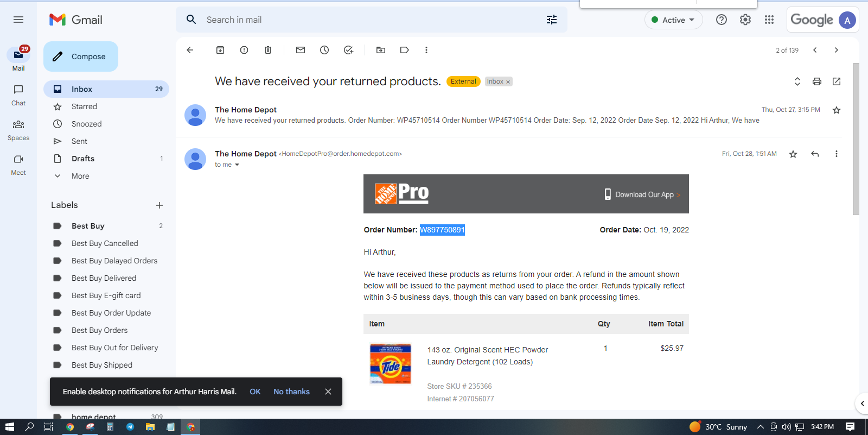Star the Oct 27 Home Depot message

[837, 110]
